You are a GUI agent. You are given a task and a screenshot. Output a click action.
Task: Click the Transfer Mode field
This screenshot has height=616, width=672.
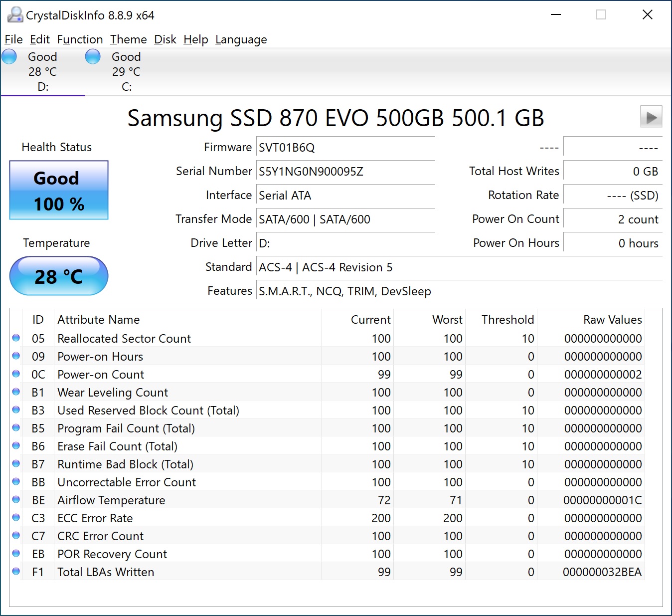coord(345,219)
